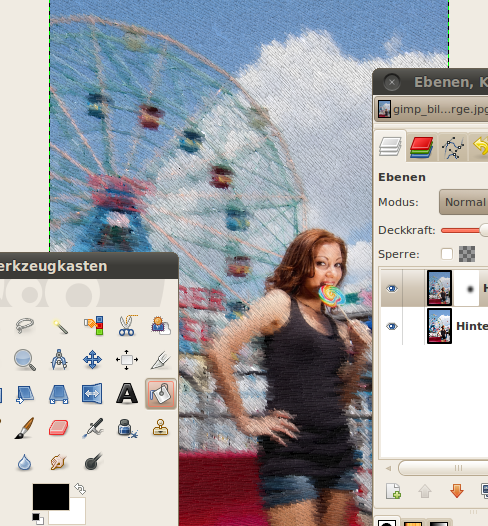Select the Clone stamp tool
The width and height of the screenshot is (488, 526).
click(160, 427)
